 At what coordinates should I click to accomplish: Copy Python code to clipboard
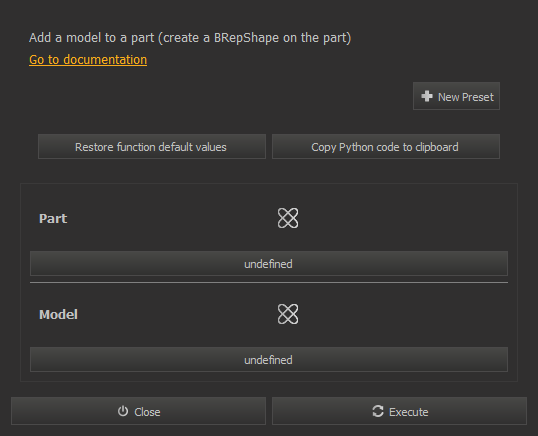click(x=386, y=147)
